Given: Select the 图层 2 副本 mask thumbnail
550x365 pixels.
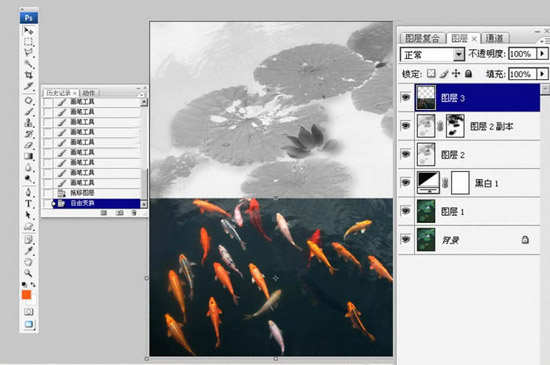Looking at the screenshot, I should tap(455, 126).
